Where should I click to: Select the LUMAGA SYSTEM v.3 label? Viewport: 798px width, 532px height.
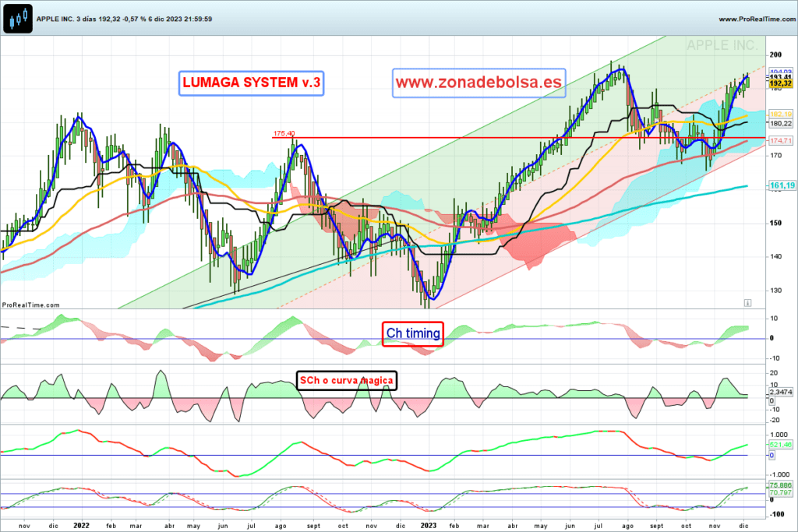pyautogui.click(x=252, y=83)
